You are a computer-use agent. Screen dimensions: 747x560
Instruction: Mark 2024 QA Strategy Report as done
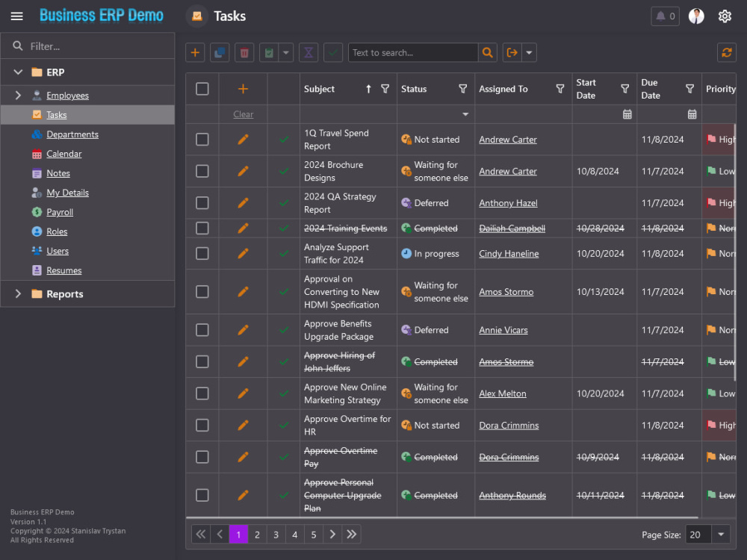[283, 203]
